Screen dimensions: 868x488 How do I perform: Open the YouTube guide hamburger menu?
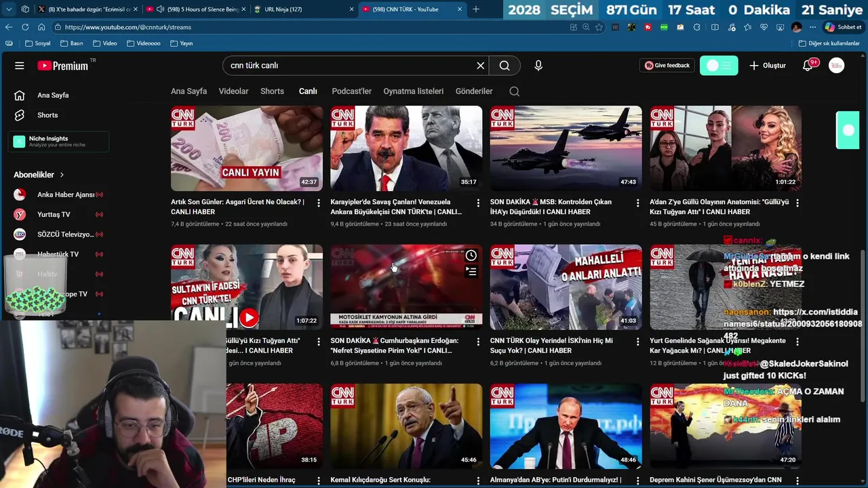tap(20, 66)
